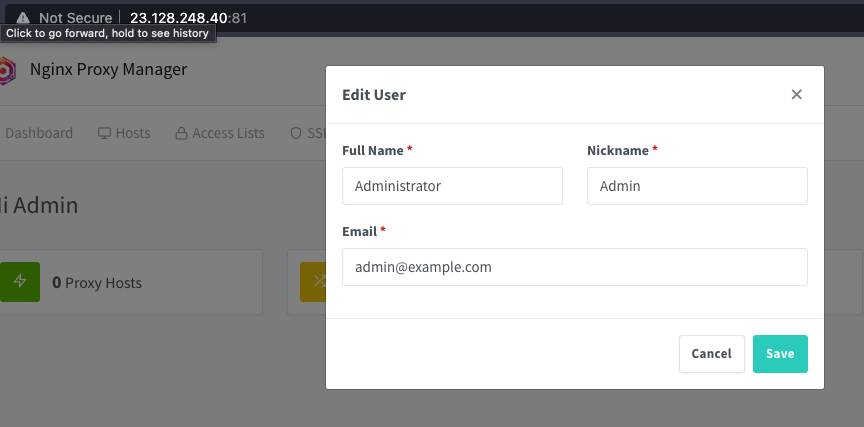864x427 pixels.
Task: Click the lock icon beside Access Lists
Action: tap(181, 133)
